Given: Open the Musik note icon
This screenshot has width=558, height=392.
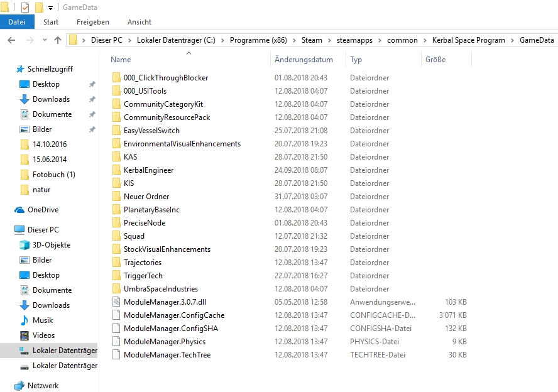Looking at the screenshot, I should [25, 320].
